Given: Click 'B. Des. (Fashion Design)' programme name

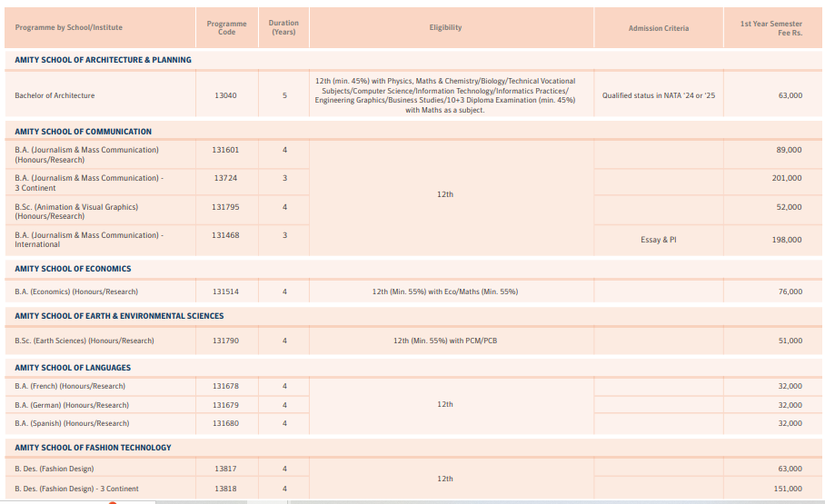Looking at the screenshot, I should tap(55, 469).
